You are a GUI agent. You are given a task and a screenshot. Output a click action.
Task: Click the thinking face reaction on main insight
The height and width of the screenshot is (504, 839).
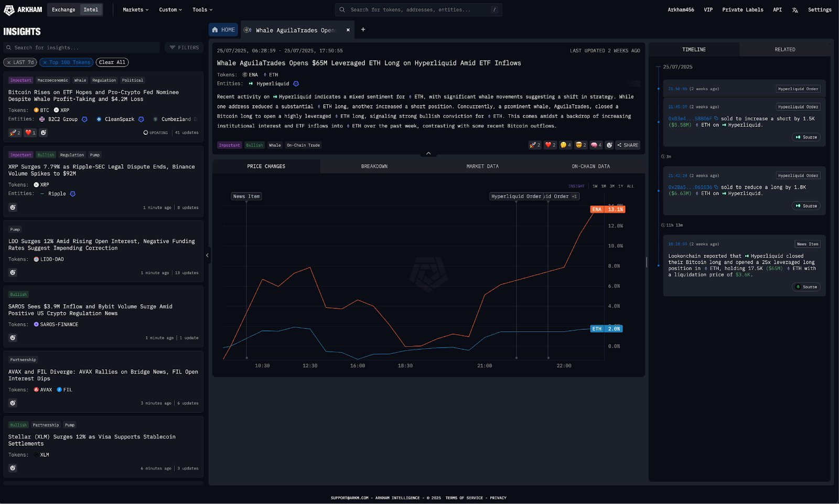click(566, 145)
